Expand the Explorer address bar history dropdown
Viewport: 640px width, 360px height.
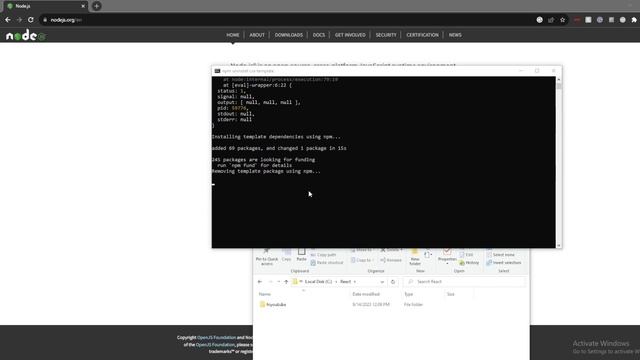[x=382, y=282]
